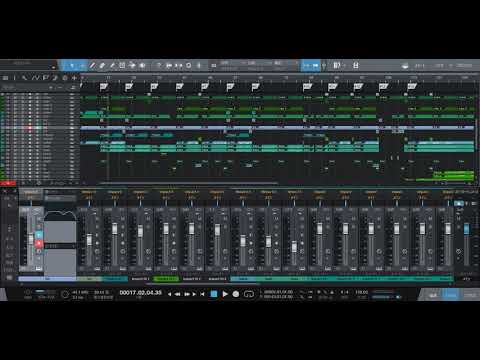Open the dropdown arrow in the top-left inspector
Viewport: 480px width, 360px height.
(53, 67)
